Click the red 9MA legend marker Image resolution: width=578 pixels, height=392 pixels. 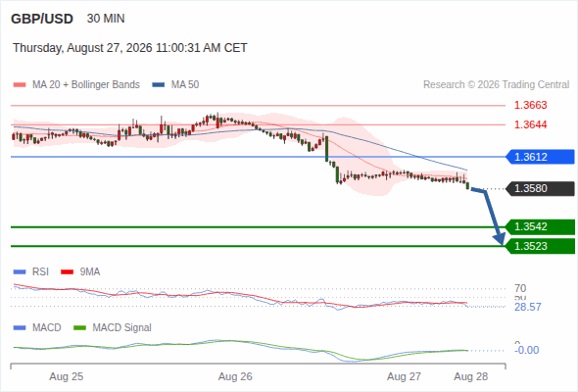[67, 272]
